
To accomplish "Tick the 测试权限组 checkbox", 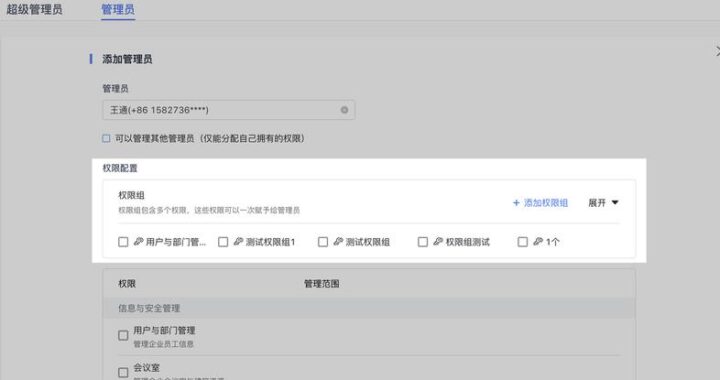I will tap(323, 242).
